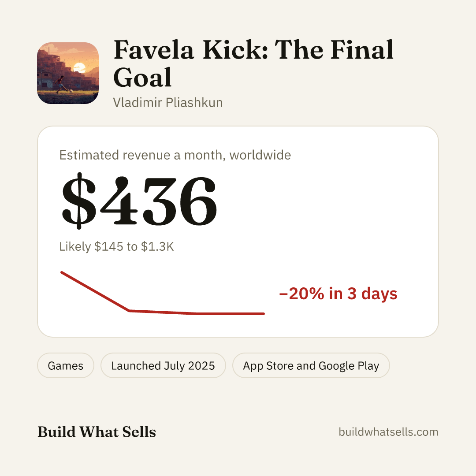Click Estimated revenue a month heading
The height and width of the screenshot is (476, 476).
pyautogui.click(x=175, y=155)
